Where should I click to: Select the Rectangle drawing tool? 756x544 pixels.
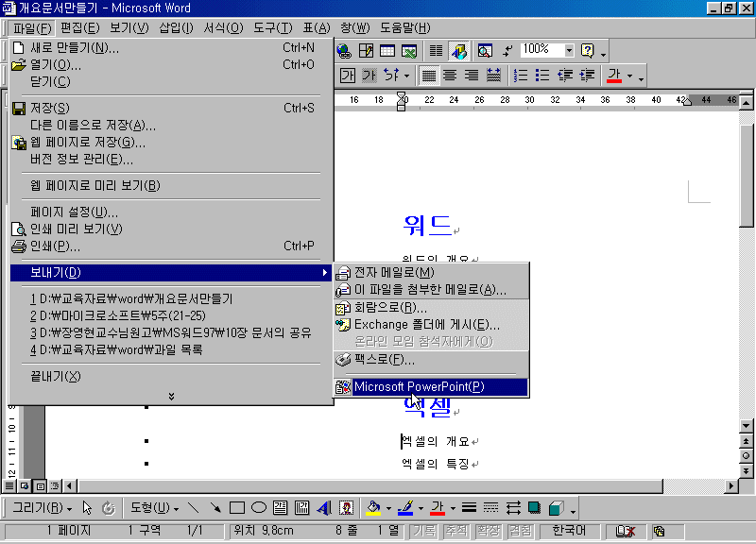coord(237,508)
